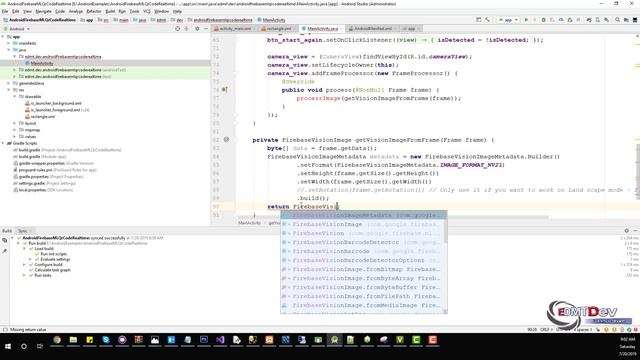This screenshot has width=640, height=360.
Task: Click the Make Project hammer icon
Action: pos(487,20)
